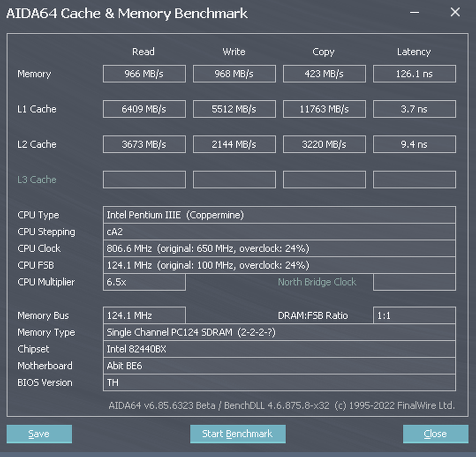Minimize the AIDA64 benchmark window

(414, 12)
